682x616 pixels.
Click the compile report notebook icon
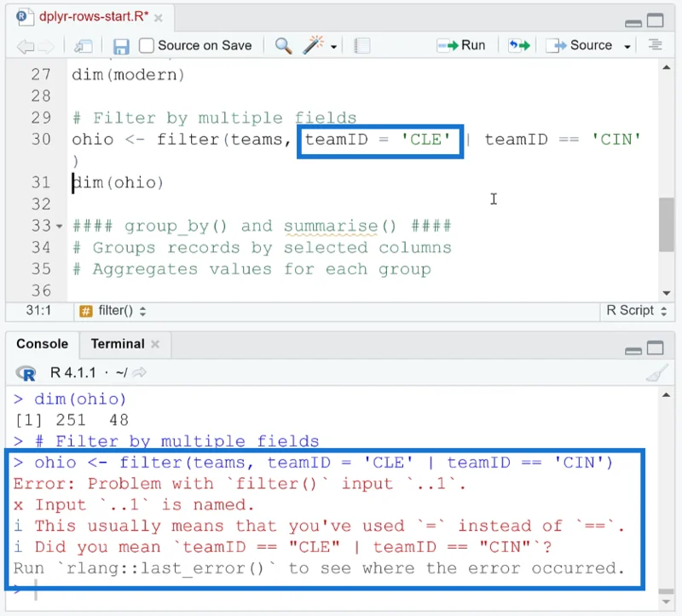point(361,46)
